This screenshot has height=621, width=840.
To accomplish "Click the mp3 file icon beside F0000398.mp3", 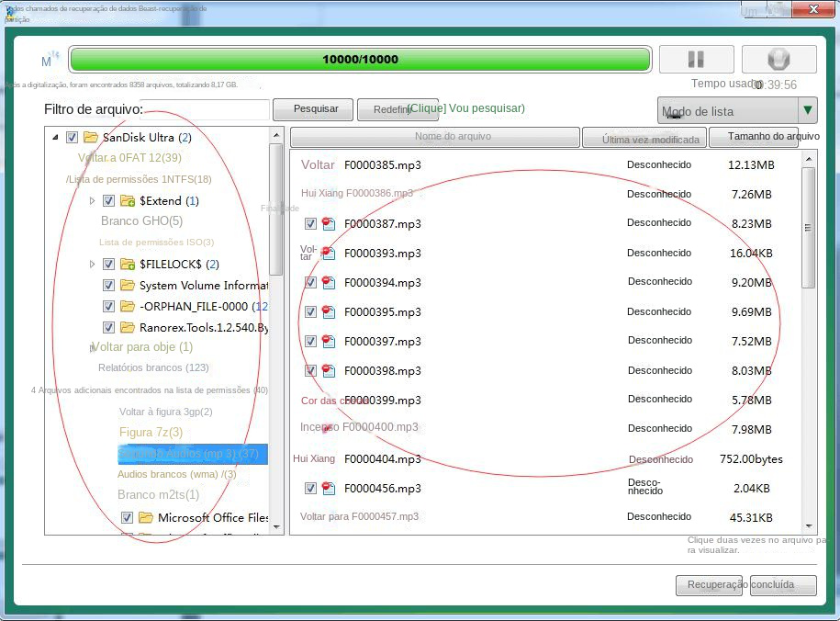I will pyautogui.click(x=328, y=370).
